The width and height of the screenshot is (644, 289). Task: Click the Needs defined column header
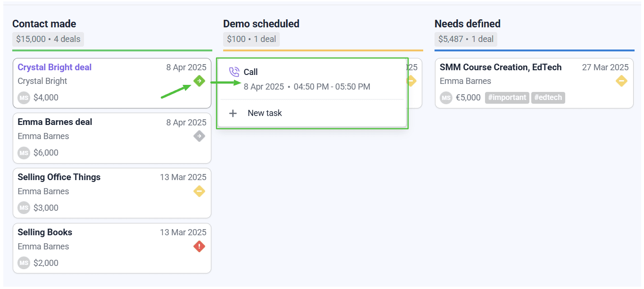pos(467,24)
